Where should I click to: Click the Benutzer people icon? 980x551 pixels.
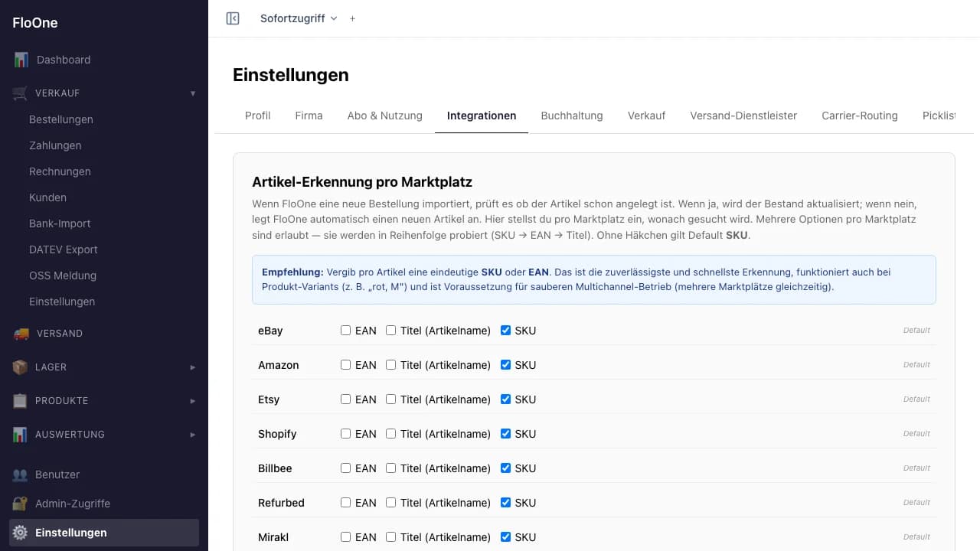coord(21,474)
